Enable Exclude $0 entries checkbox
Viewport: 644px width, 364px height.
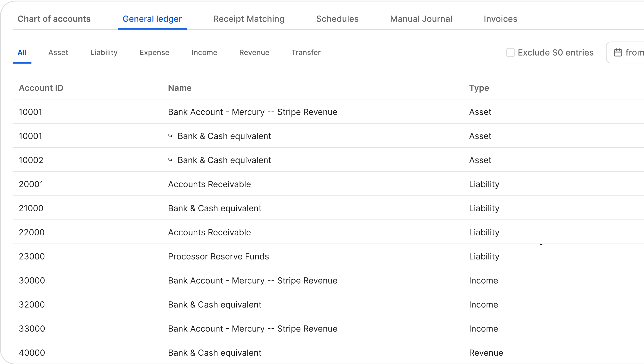(x=510, y=53)
